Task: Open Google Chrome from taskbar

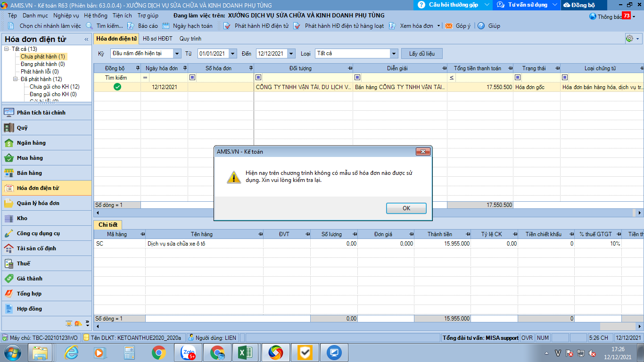Action: coord(159,352)
